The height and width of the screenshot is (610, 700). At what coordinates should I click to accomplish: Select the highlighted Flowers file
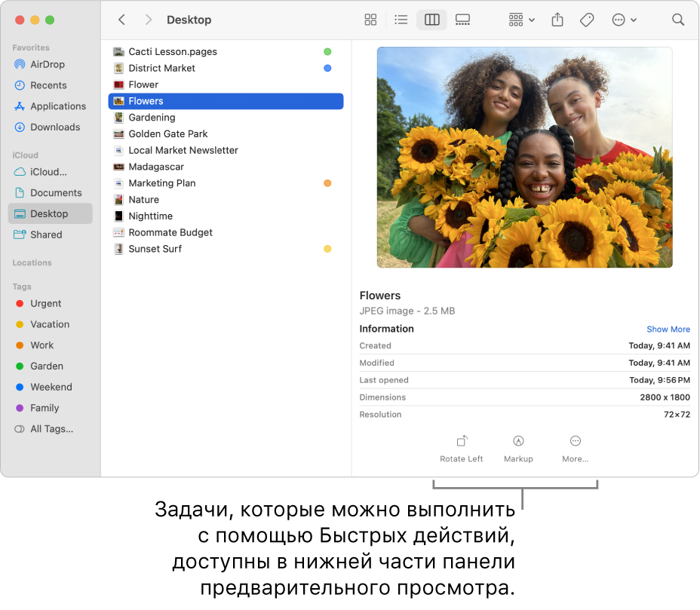226,101
